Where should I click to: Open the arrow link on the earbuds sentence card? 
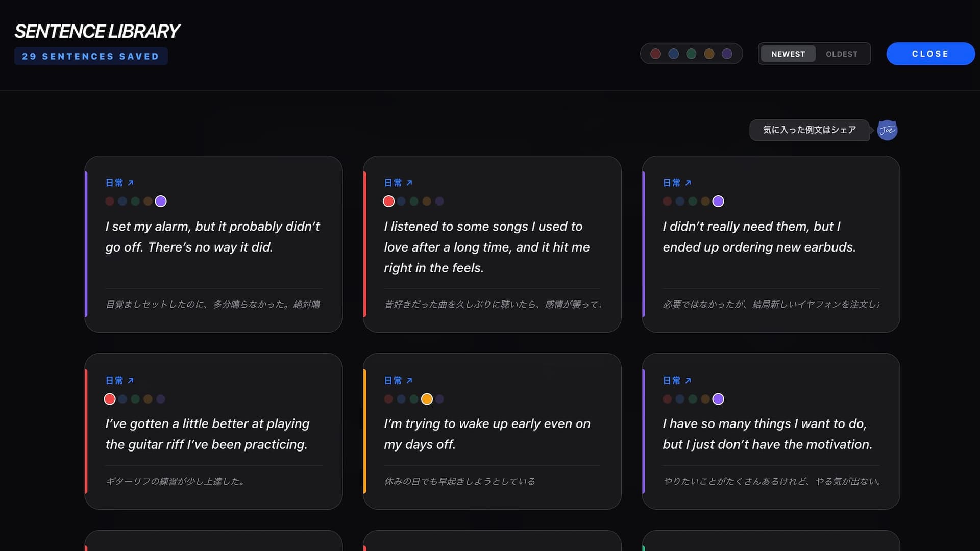(688, 183)
